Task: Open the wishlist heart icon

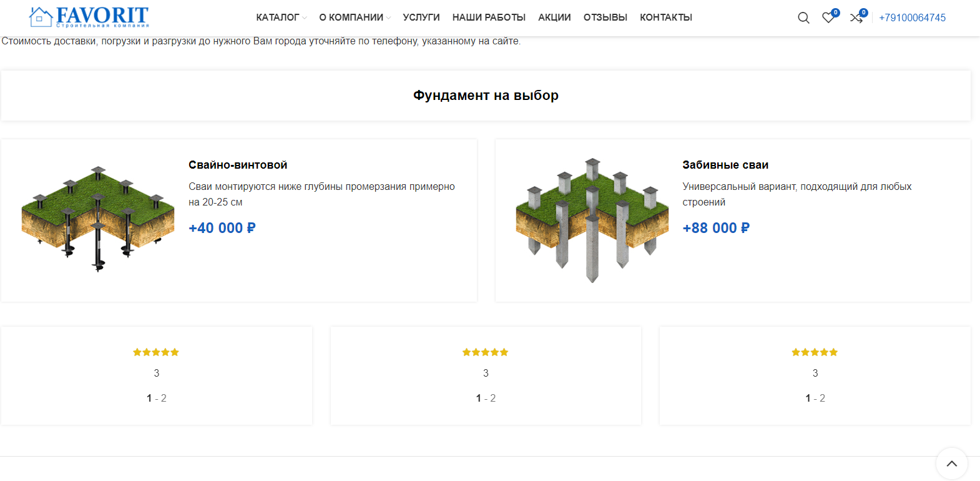Action: [x=829, y=17]
